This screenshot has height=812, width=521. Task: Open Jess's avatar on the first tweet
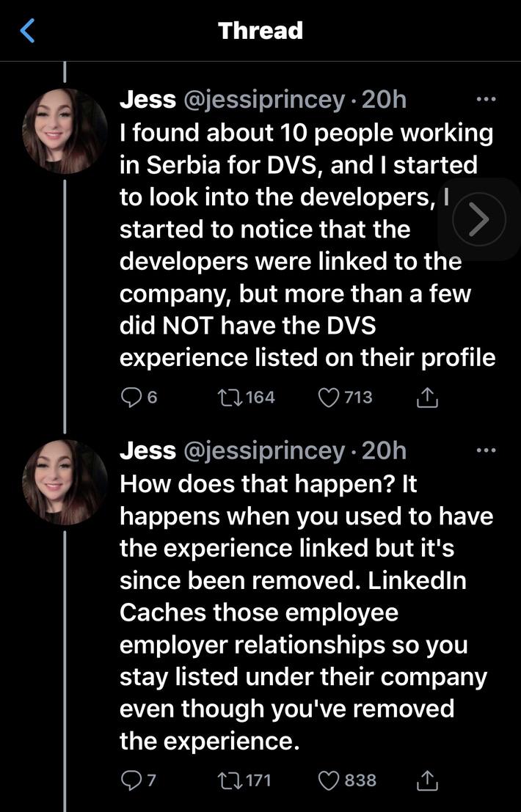pyautogui.click(x=65, y=131)
